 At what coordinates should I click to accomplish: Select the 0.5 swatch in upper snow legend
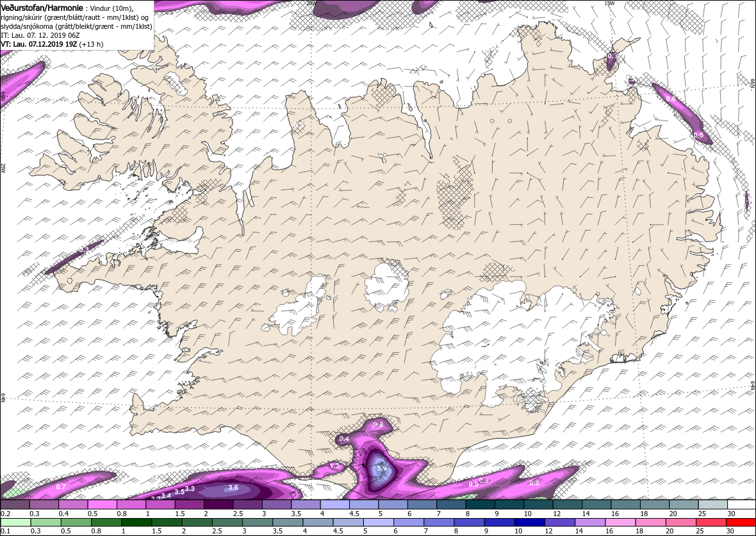point(102,505)
